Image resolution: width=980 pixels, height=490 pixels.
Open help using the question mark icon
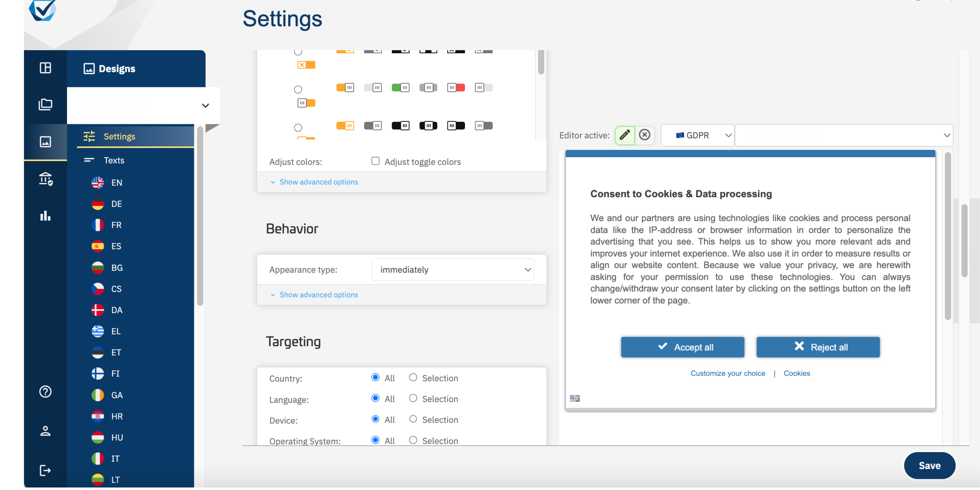pos(45,391)
